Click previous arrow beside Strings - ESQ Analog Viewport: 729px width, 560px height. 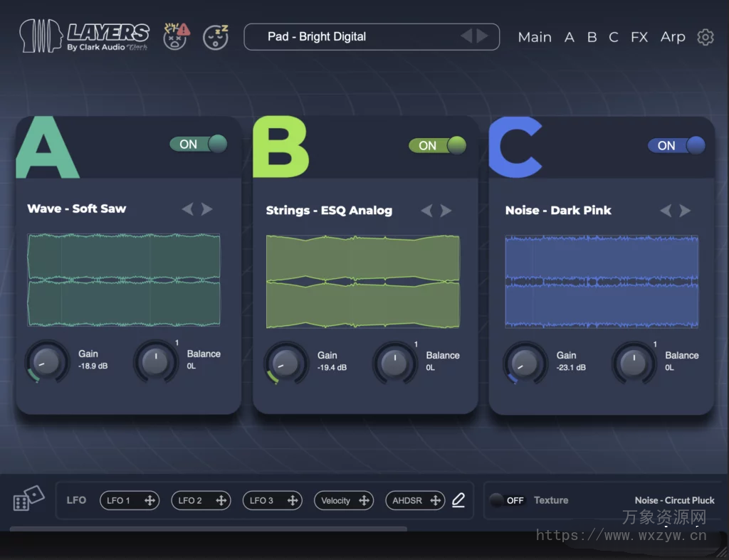tap(426, 211)
